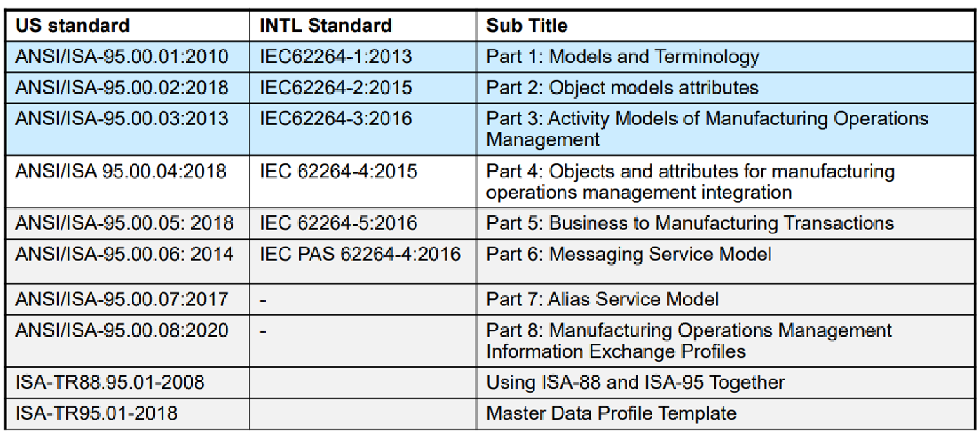Image resolution: width=980 pixels, height=434 pixels.
Task: Select 'Part 8: Manufacturing Operations Management' cell
Action: coord(725,340)
